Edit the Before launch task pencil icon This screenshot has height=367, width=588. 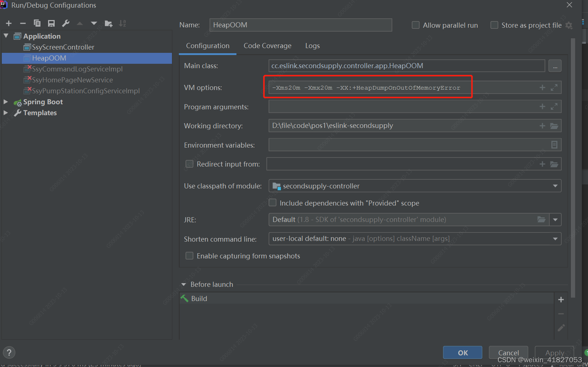[561, 328]
